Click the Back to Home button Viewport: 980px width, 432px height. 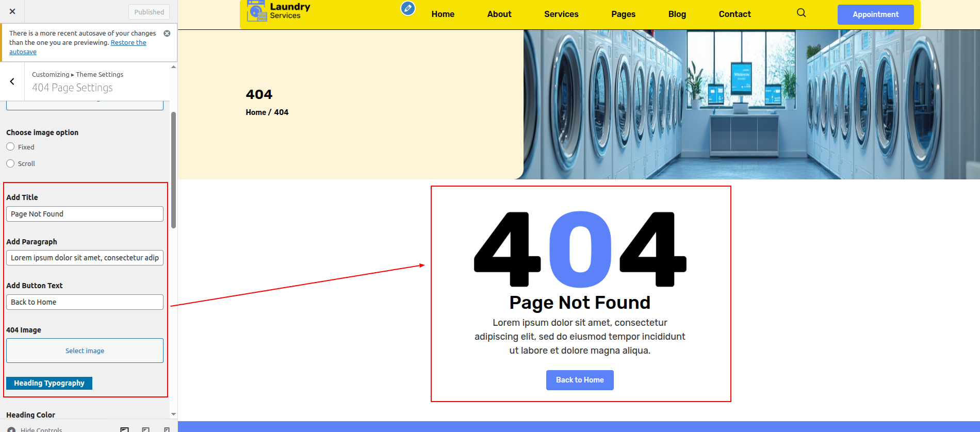pyautogui.click(x=580, y=380)
